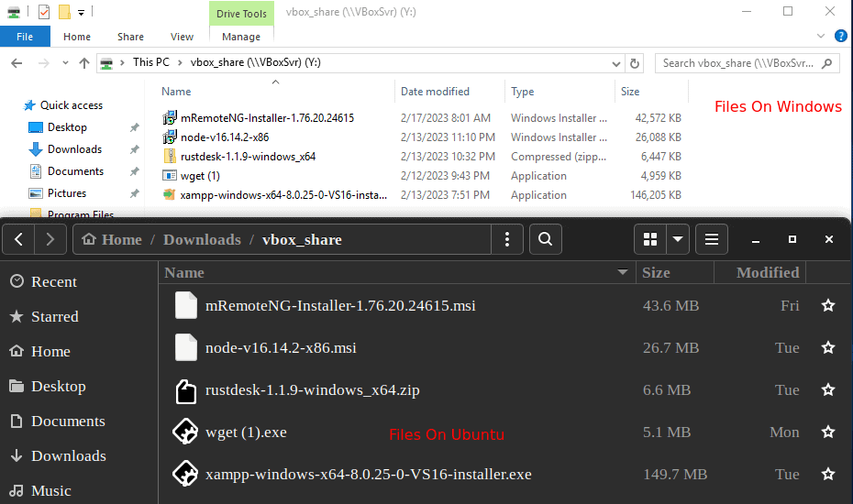Go forward in the Ubuntu Files window
The width and height of the screenshot is (853, 504).
pos(50,239)
